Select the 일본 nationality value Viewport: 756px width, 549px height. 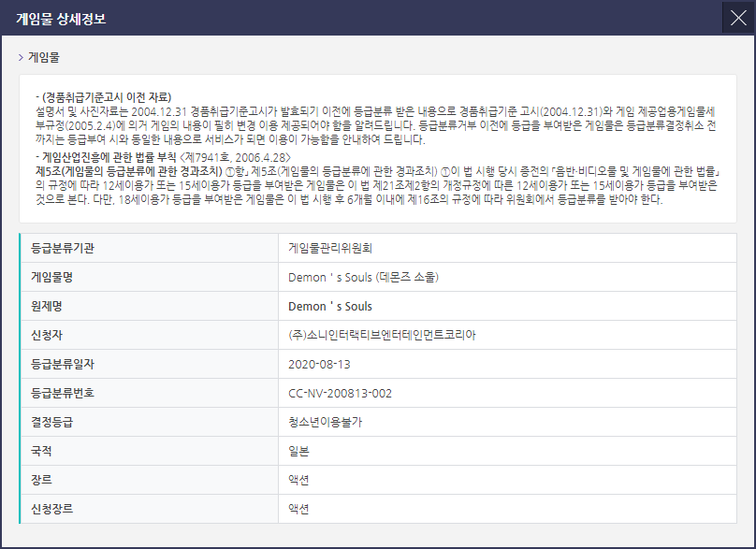pos(298,451)
